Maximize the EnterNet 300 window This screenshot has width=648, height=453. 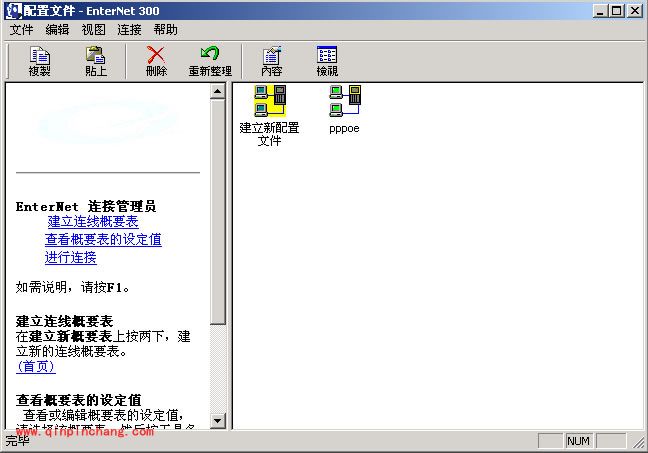617,11
